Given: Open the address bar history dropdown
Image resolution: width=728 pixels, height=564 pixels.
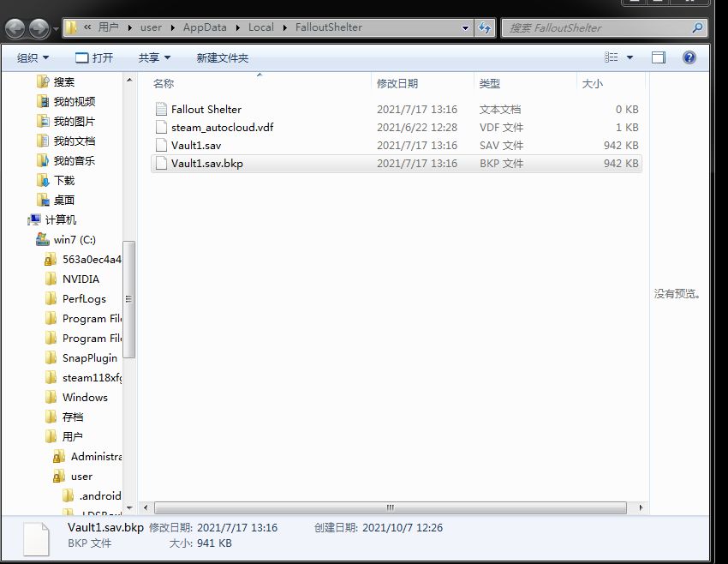Looking at the screenshot, I should click(x=465, y=28).
